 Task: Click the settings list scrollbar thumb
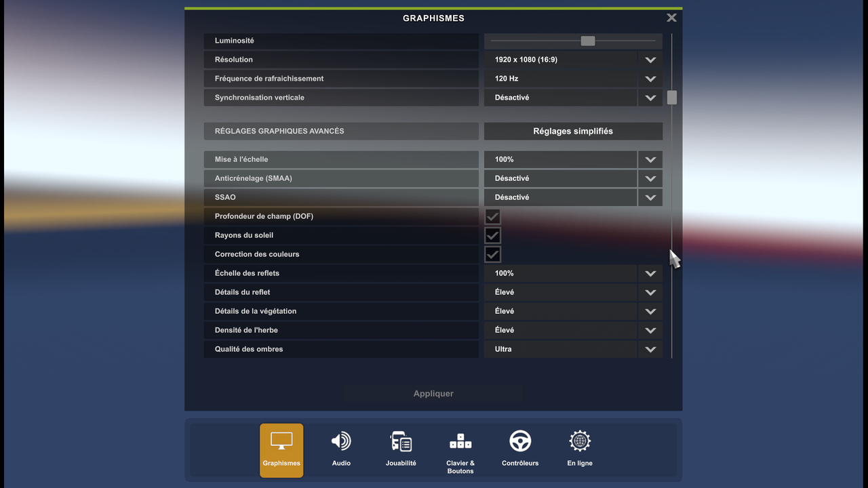[672, 98]
